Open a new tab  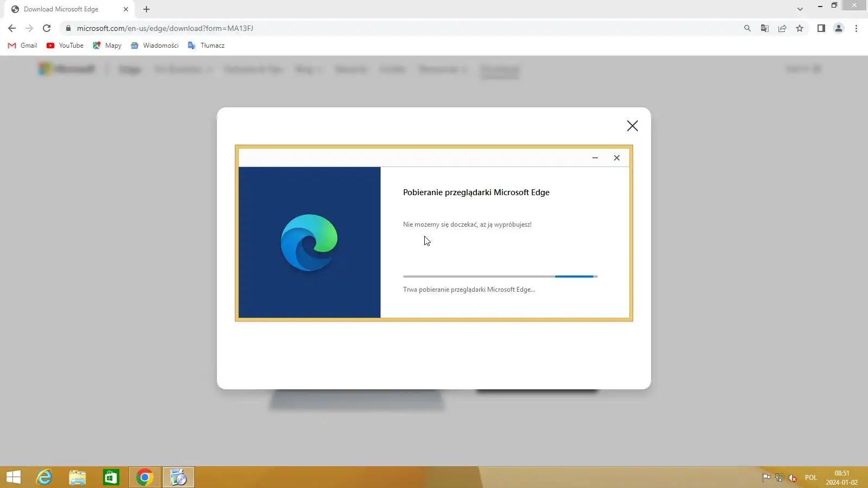[x=146, y=9]
